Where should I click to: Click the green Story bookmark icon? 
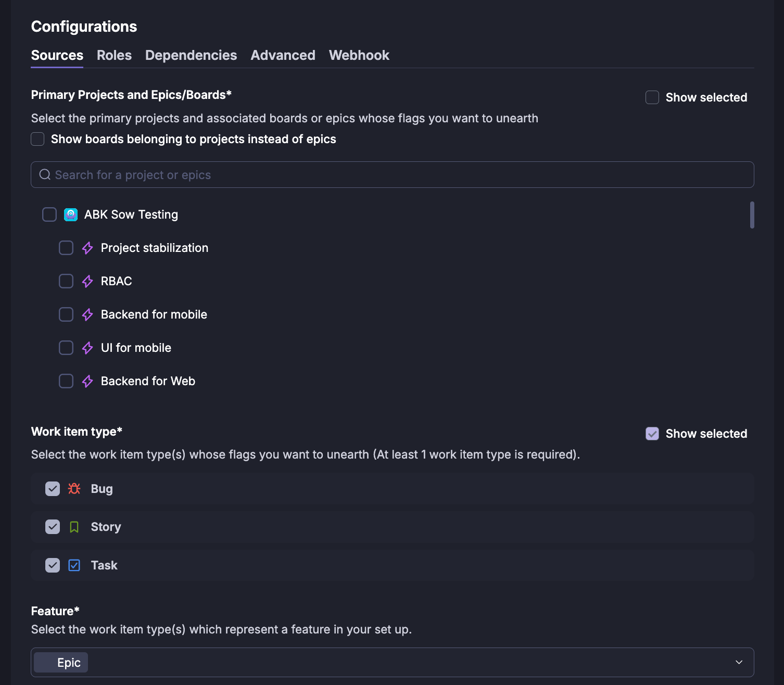pos(74,527)
